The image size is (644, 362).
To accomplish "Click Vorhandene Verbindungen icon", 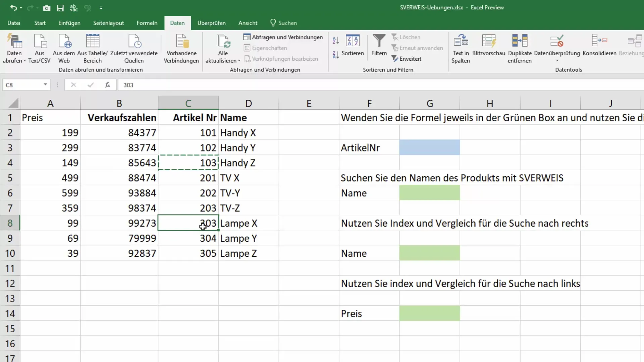I will [x=181, y=49].
